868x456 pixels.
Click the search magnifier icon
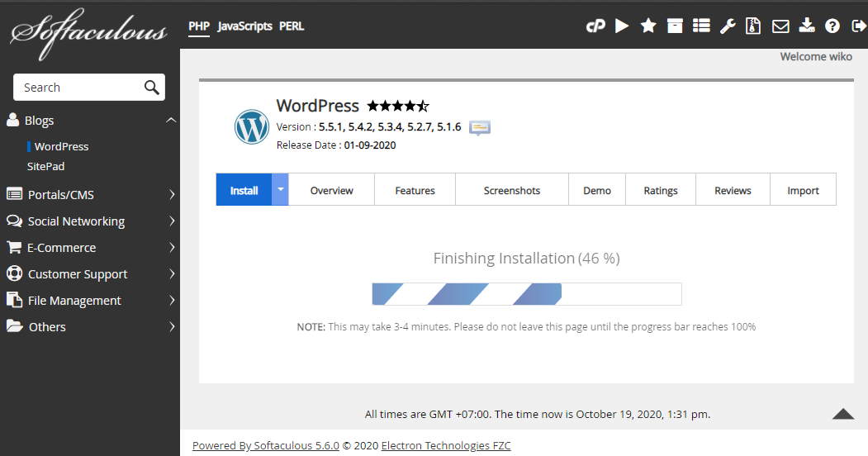(152, 88)
